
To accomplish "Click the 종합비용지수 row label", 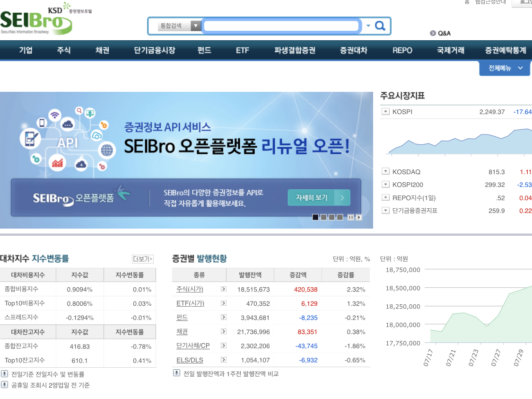I will click(21, 289).
